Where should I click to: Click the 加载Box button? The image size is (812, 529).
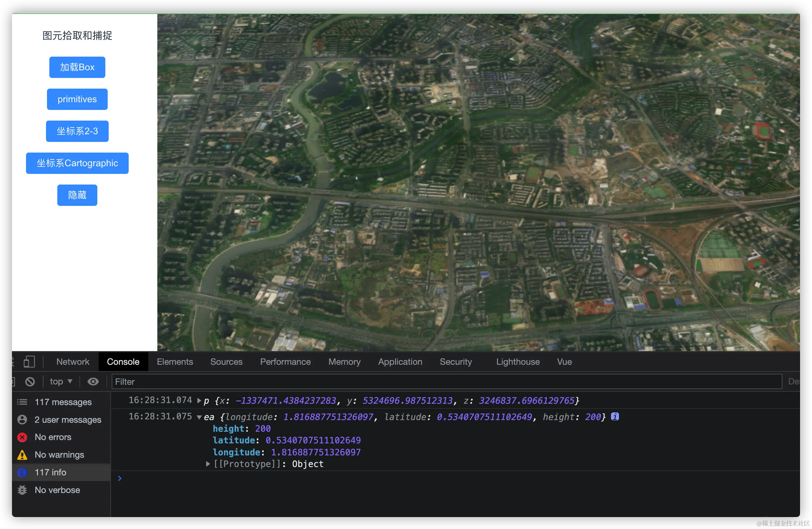pos(77,67)
